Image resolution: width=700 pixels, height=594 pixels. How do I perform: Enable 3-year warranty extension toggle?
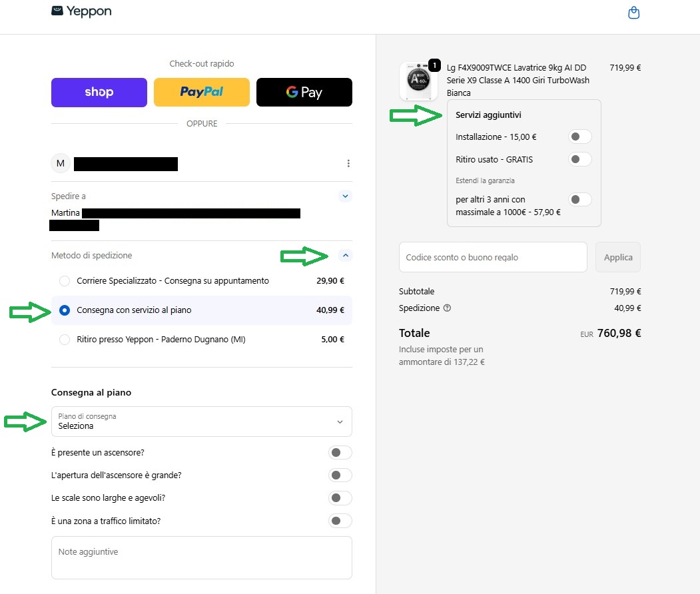(580, 200)
